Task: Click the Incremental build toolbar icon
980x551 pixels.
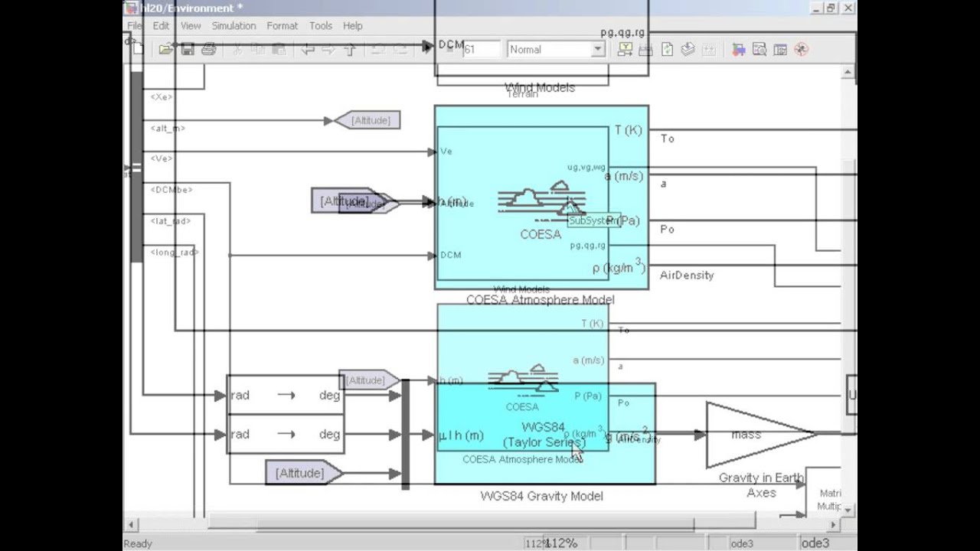Action: pyautogui.click(x=645, y=49)
